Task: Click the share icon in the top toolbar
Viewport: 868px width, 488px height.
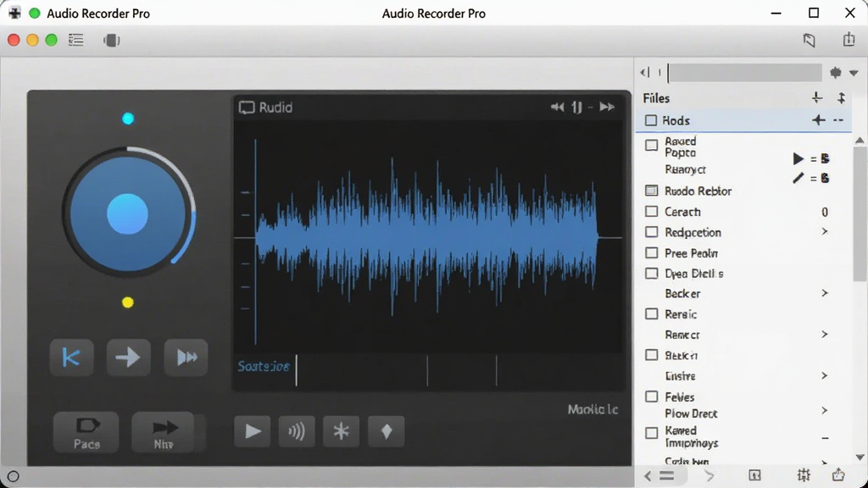Action: pyautogui.click(x=849, y=39)
